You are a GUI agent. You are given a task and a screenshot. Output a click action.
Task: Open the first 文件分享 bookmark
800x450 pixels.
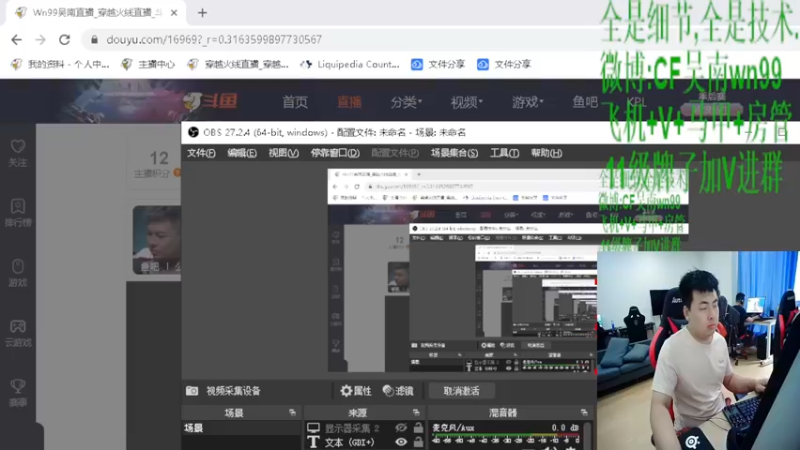coord(438,64)
